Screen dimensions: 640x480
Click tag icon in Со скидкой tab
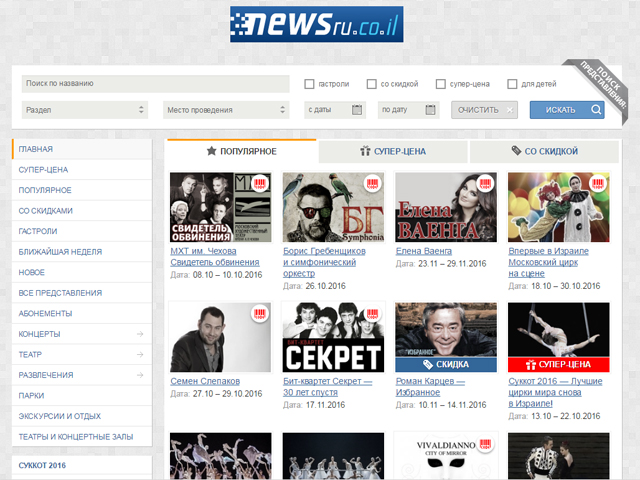[x=516, y=151]
